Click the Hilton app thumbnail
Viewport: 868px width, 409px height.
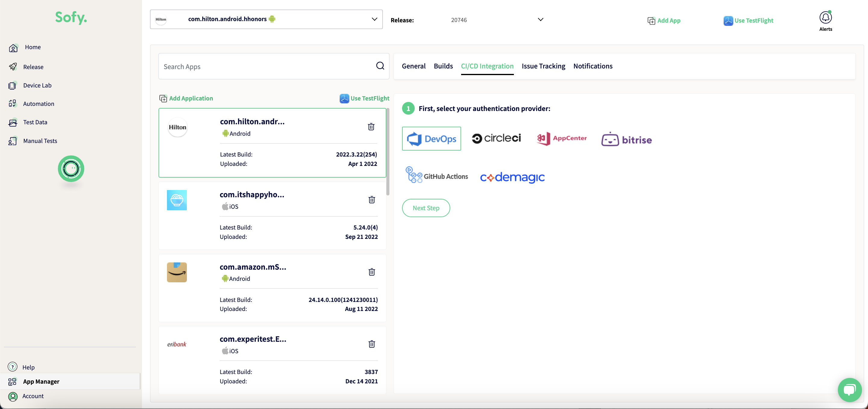coord(177,127)
